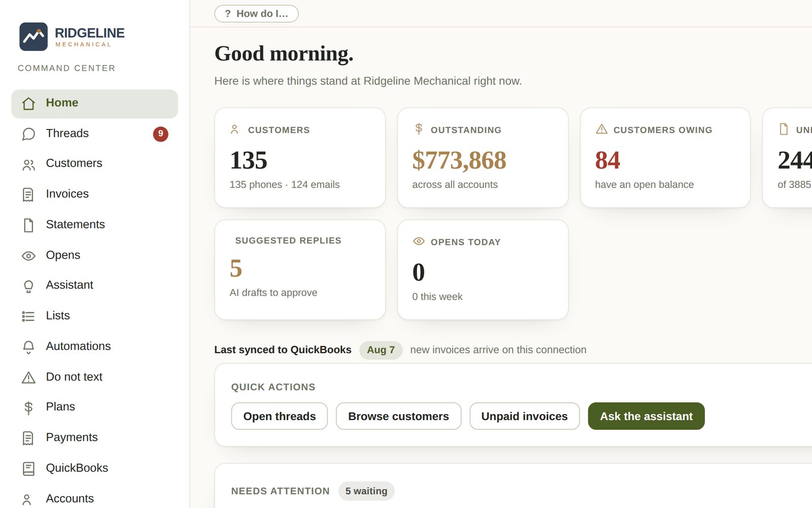Click the Assistant sidebar label
Screen dimensions: 812x508
point(70,285)
